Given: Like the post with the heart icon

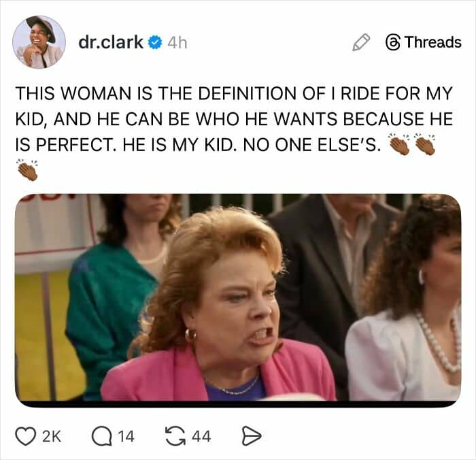Looking at the screenshot, I should pos(25,436).
